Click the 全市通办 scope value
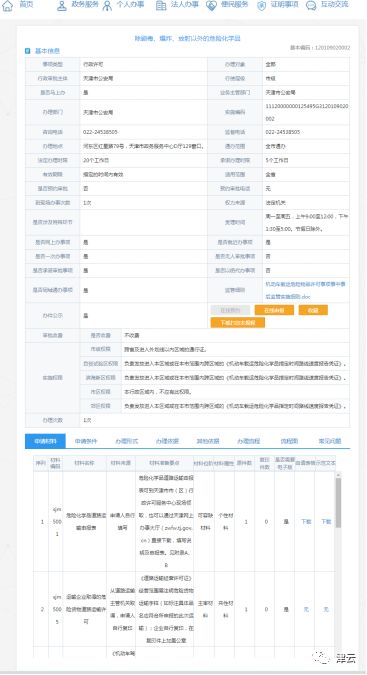 pyautogui.click(x=275, y=146)
